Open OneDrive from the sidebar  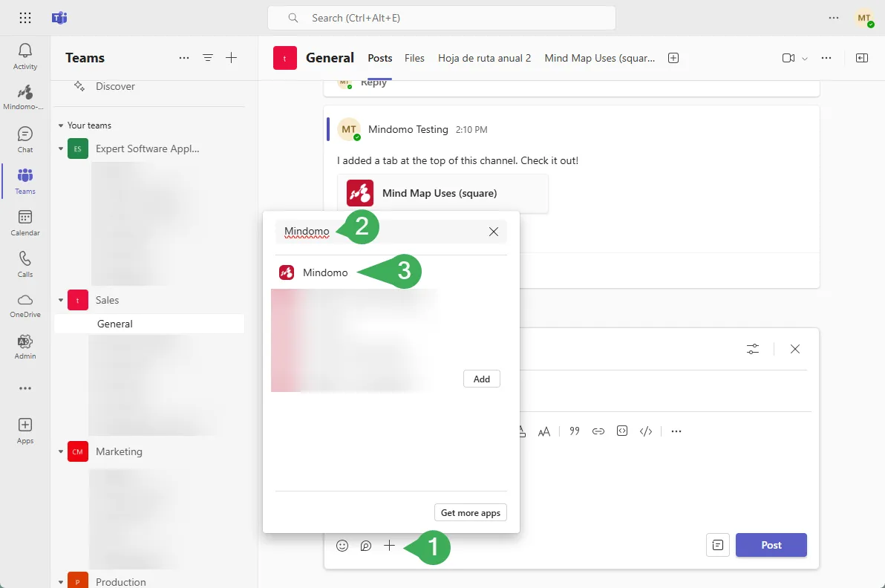click(25, 305)
